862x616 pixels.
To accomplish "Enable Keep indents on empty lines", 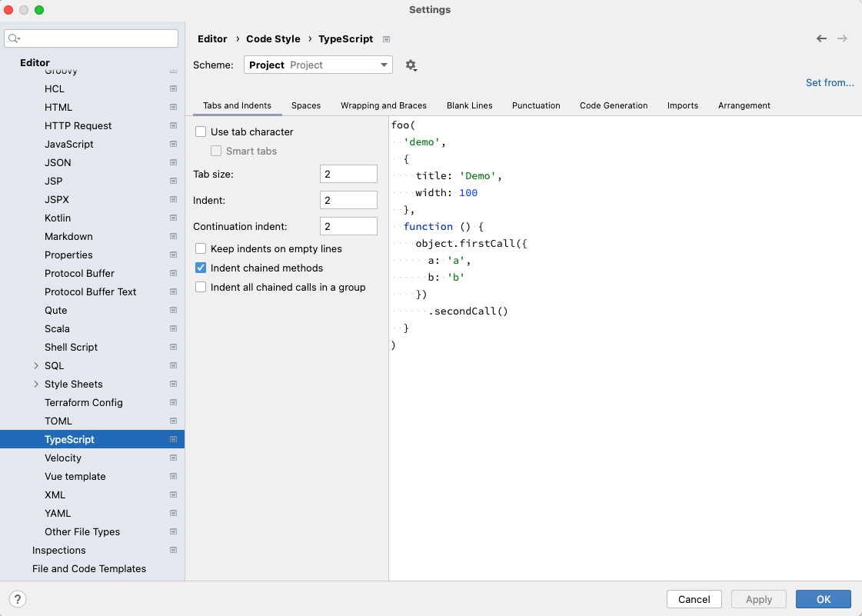I will [x=201, y=248].
